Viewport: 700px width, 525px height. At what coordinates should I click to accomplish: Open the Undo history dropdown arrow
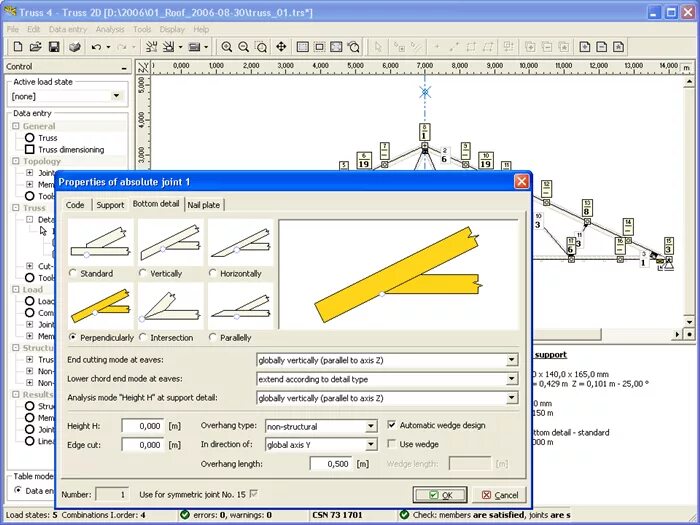[x=108, y=47]
